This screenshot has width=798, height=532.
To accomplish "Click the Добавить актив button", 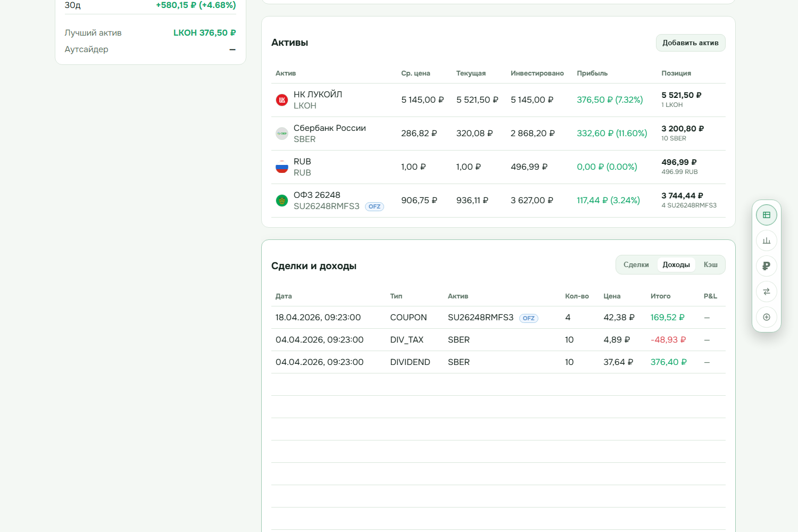I will [x=691, y=43].
